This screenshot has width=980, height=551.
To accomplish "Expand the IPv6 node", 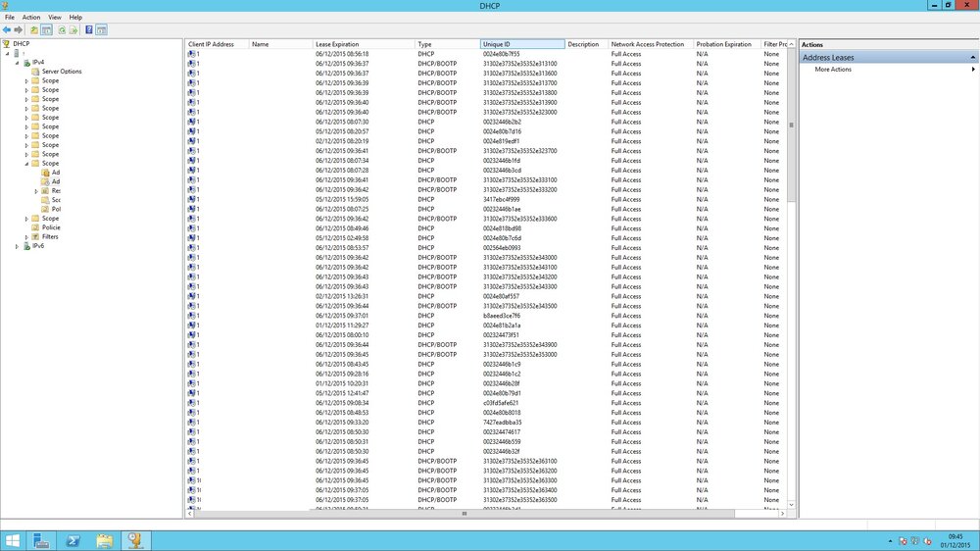I will [17, 246].
